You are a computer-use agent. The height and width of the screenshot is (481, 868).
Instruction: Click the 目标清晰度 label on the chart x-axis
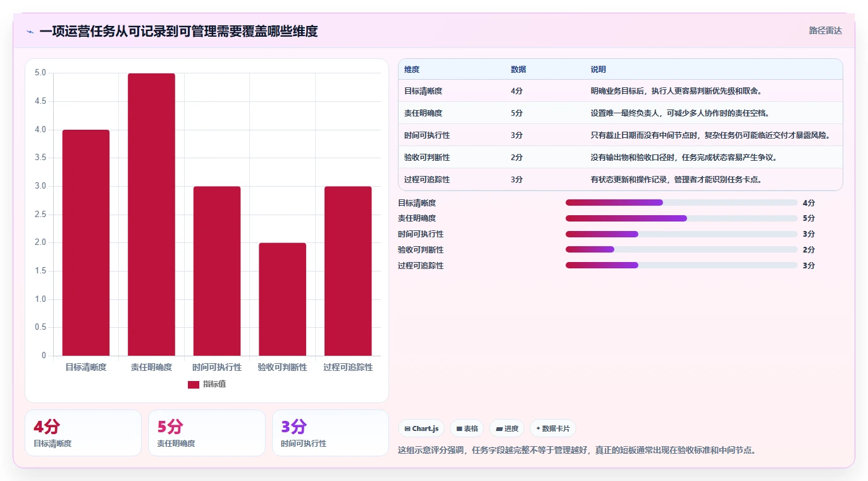coord(86,367)
